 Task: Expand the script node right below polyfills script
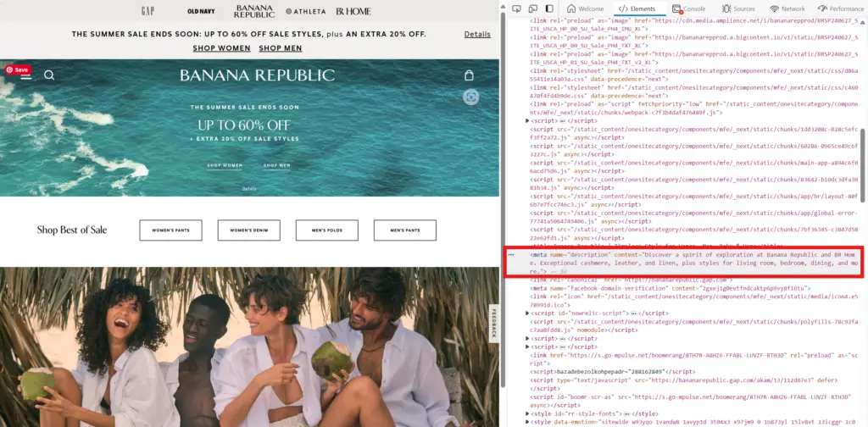tap(527, 338)
